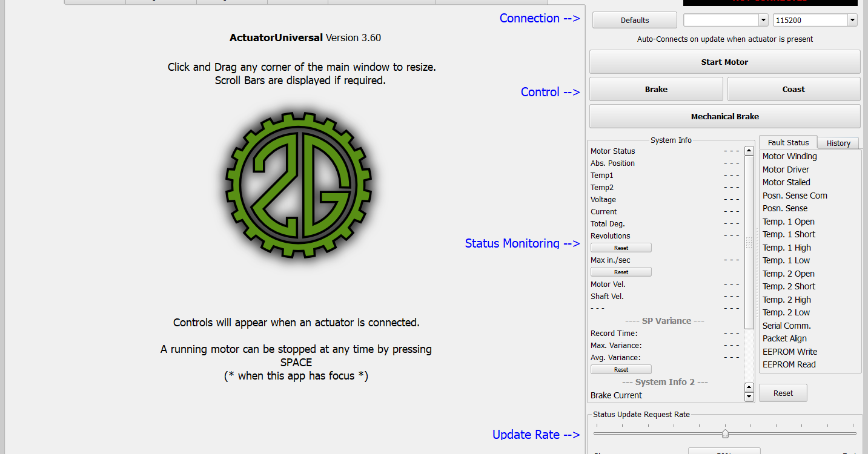Click the scroll-down arrow at bottom of System Info

(749, 396)
